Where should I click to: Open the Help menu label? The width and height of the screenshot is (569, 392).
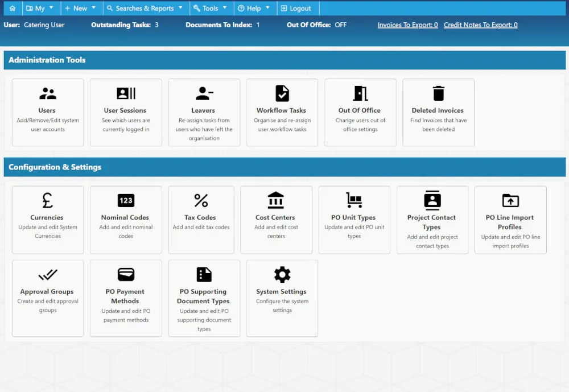(x=254, y=9)
